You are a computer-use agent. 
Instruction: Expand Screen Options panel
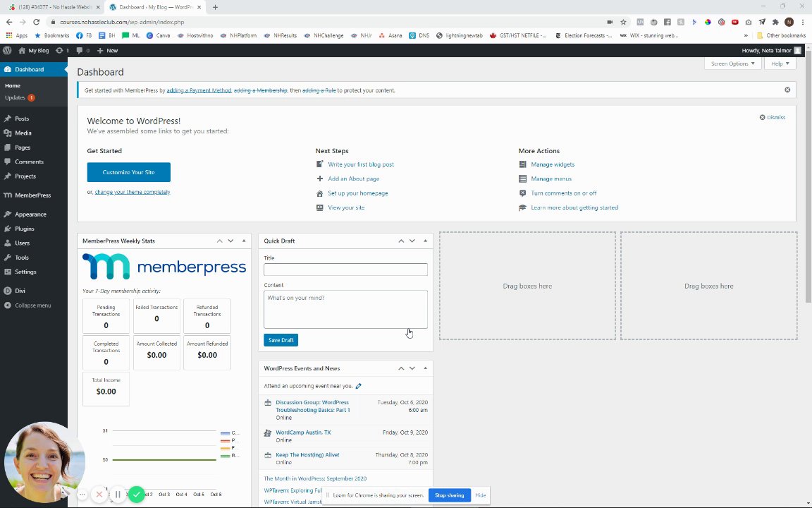pos(732,64)
